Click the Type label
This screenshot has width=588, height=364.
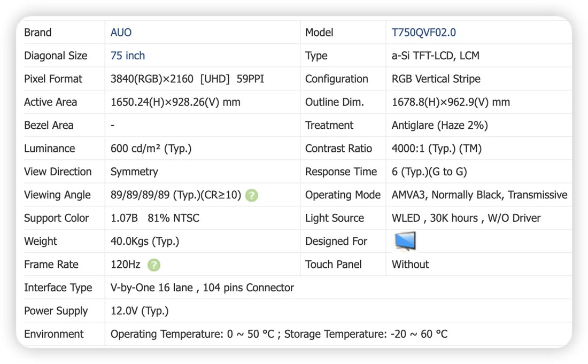(x=316, y=56)
